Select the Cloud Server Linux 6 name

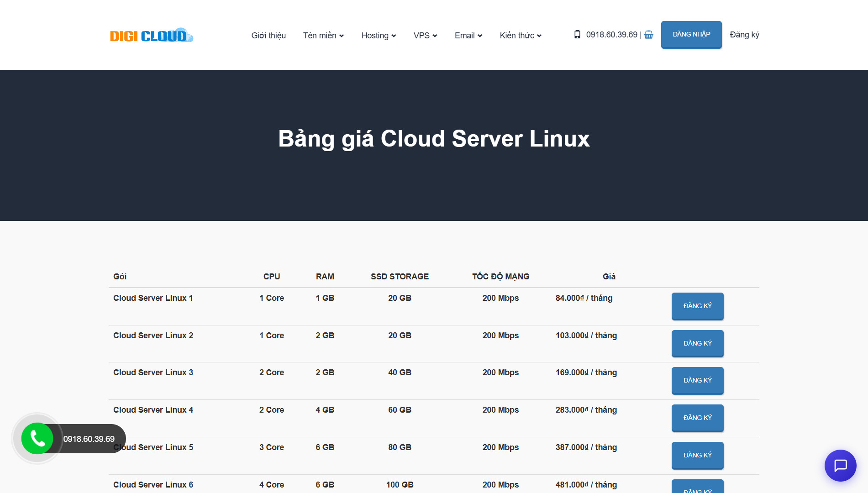click(153, 485)
